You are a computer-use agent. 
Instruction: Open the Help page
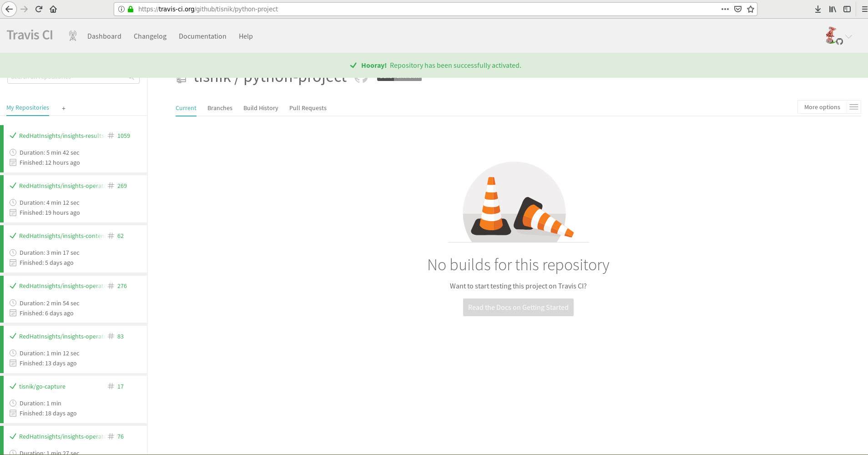click(x=246, y=36)
